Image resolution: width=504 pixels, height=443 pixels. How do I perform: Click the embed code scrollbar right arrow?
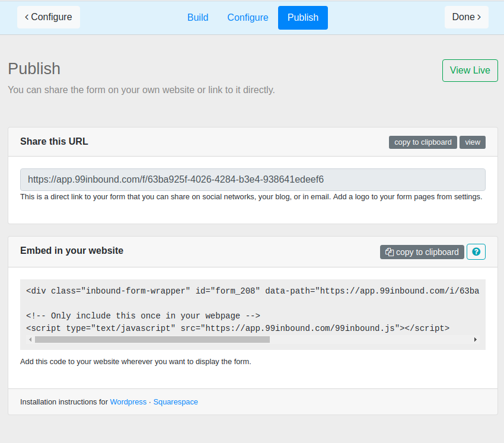click(x=476, y=340)
